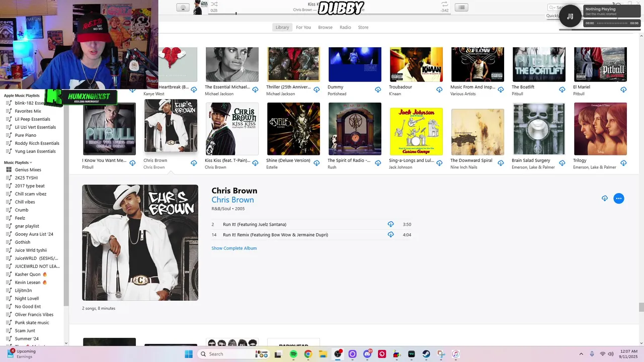Open the Punk skate music playlist
The image size is (644, 362).
point(32,323)
